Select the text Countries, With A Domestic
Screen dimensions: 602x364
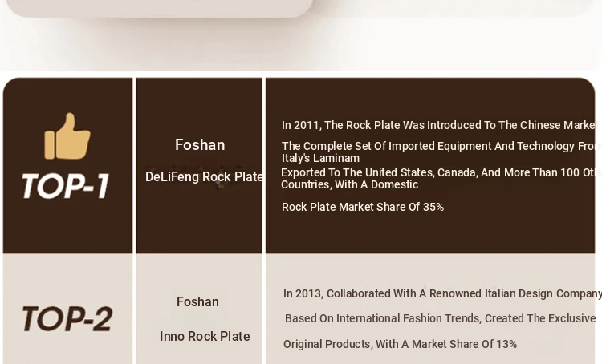click(349, 184)
